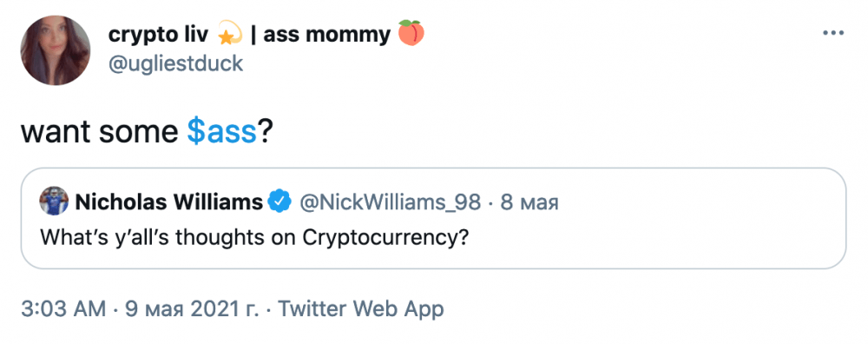
Task: Open the 3:03 AM timestamp link
Action: (63, 308)
